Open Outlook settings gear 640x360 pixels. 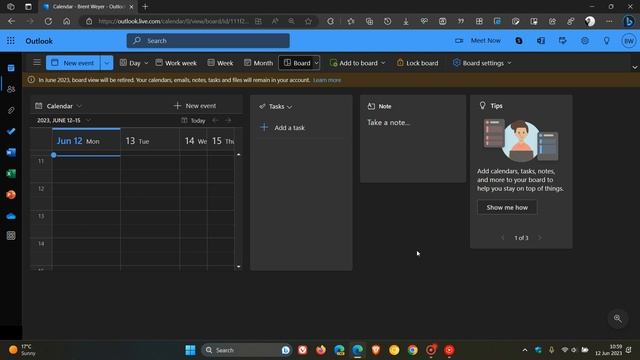tap(585, 40)
